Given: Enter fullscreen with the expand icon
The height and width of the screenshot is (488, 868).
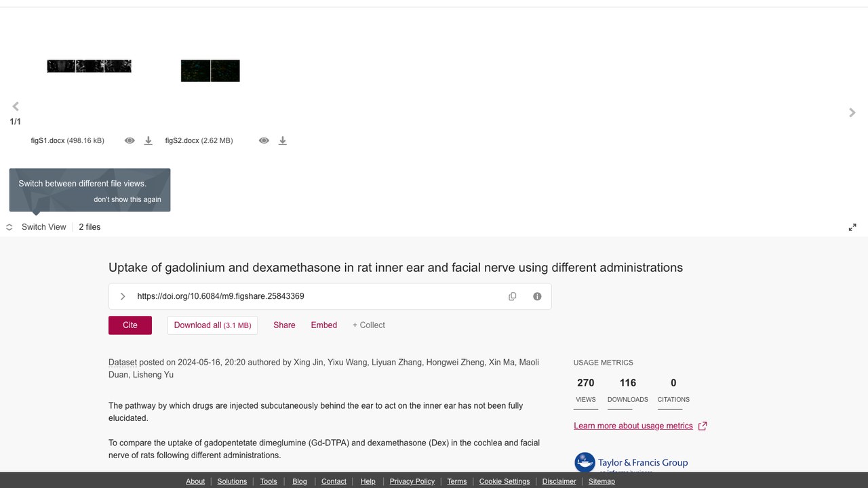Looking at the screenshot, I should click(x=852, y=227).
